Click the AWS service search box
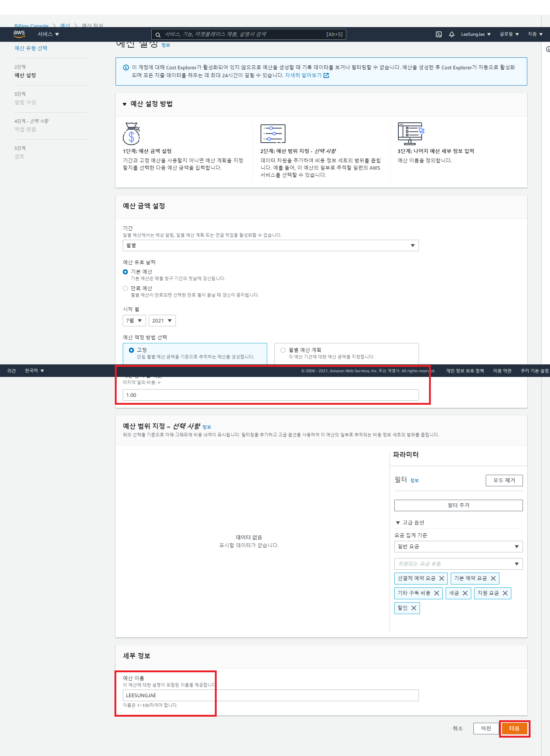The image size is (550, 756). pyautogui.click(x=248, y=35)
